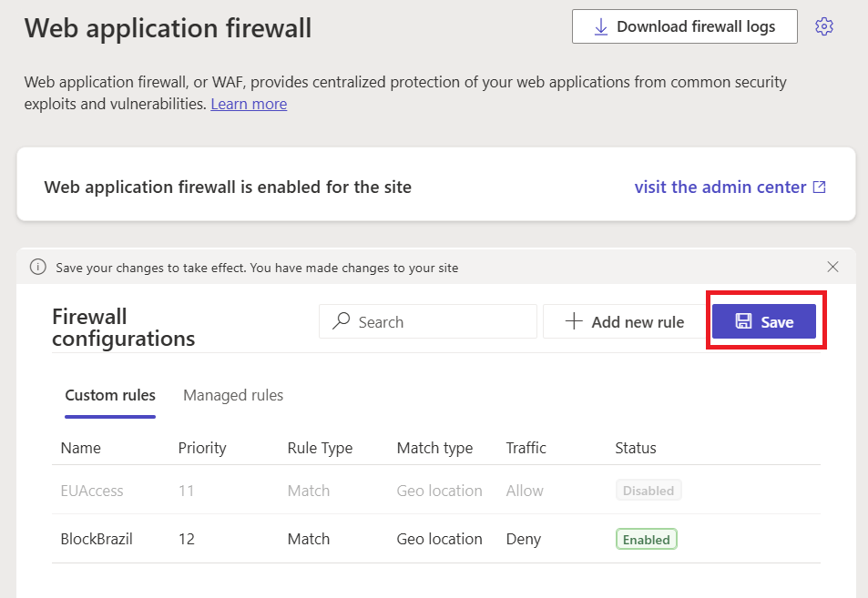
Task: Click the download arrow icon
Action: coord(600,26)
